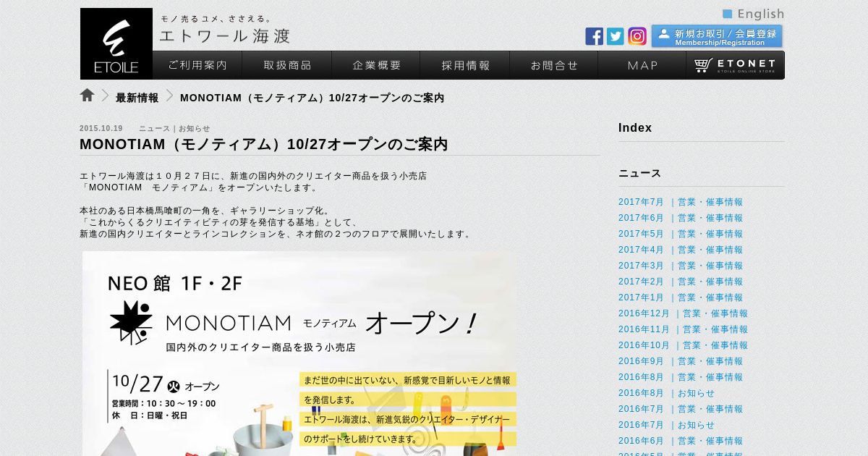Switch site language to English
The width and height of the screenshot is (868, 456).
pyautogui.click(x=754, y=14)
